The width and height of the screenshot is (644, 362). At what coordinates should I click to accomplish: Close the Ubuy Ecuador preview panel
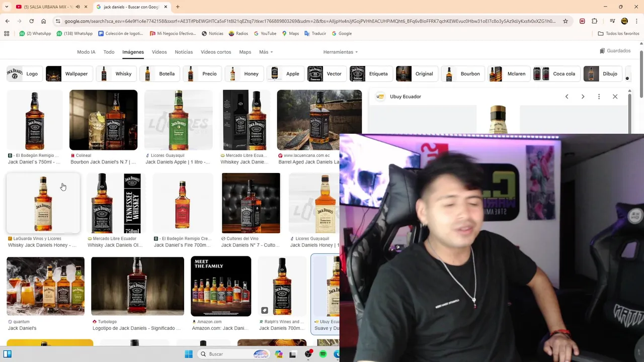tap(615, 97)
